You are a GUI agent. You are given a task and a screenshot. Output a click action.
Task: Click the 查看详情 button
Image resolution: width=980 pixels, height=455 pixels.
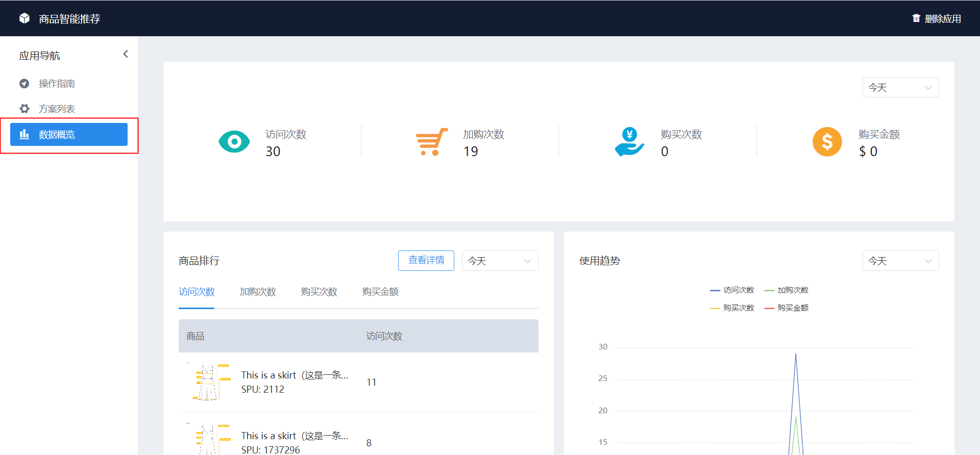tap(426, 261)
